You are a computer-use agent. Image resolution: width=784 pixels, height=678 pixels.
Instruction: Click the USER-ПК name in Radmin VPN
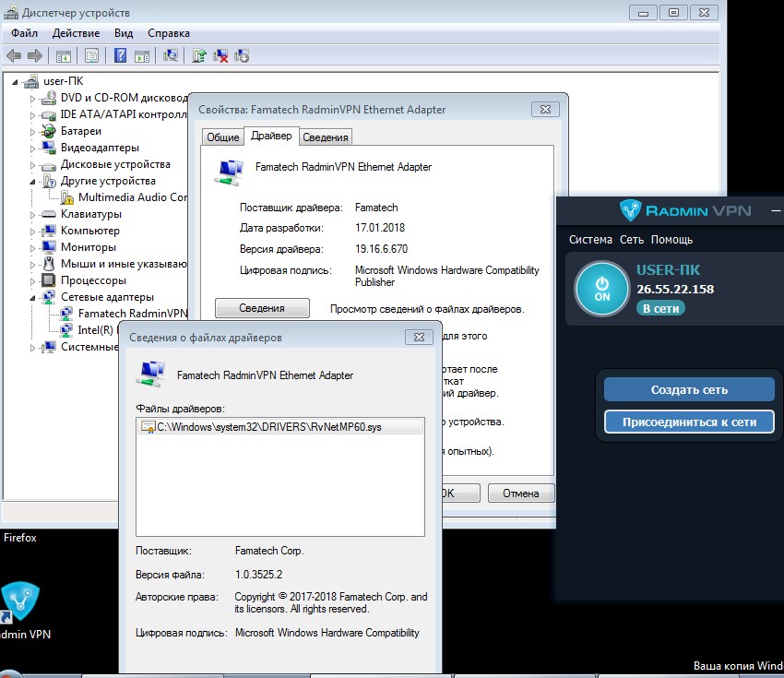tap(668, 270)
